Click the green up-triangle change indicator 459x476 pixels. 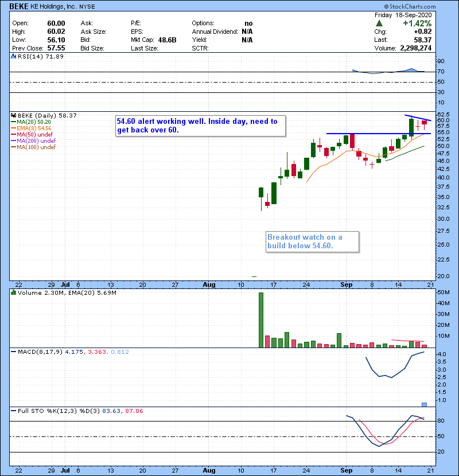point(379,24)
